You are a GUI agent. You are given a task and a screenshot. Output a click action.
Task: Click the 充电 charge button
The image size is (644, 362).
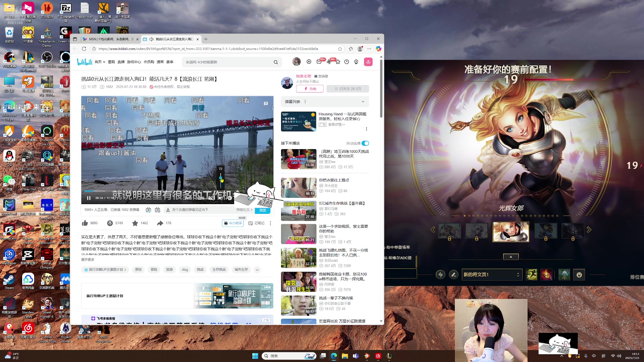310,89
